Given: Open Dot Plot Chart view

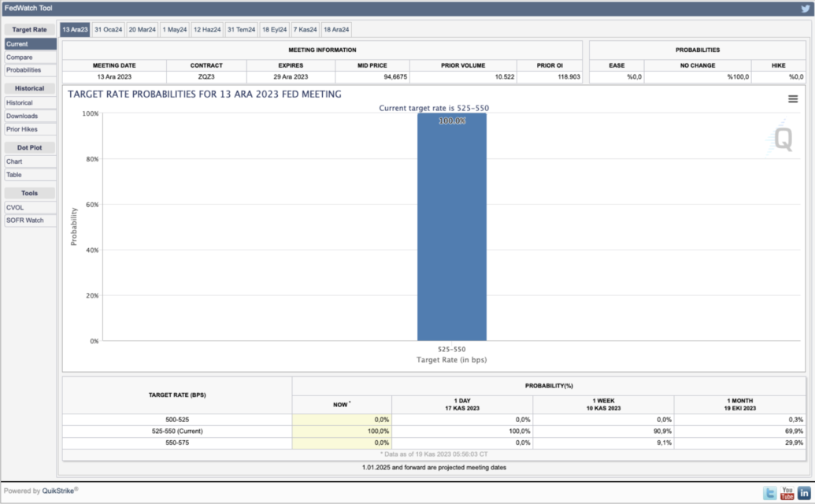Looking at the screenshot, I should [30, 161].
